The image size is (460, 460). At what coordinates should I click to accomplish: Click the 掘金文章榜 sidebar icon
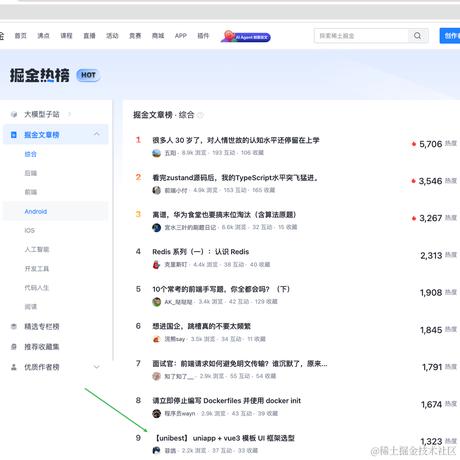[14, 135]
